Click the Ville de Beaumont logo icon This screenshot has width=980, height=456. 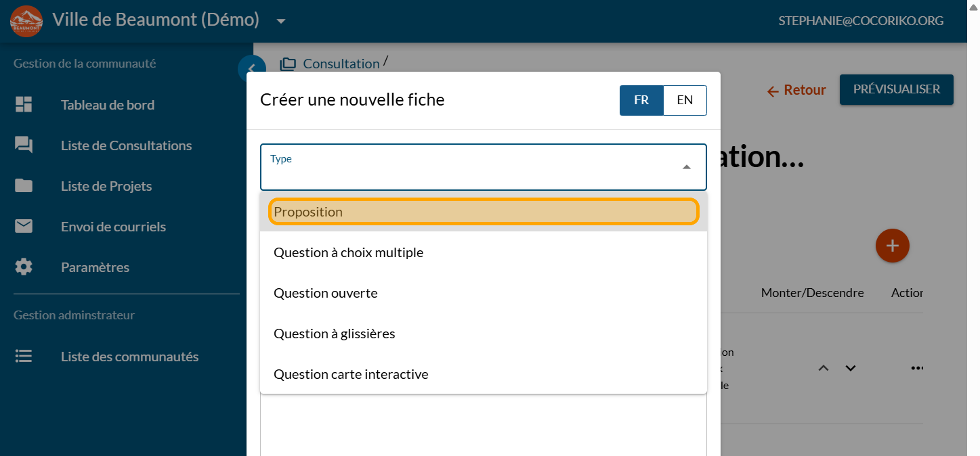[26, 21]
